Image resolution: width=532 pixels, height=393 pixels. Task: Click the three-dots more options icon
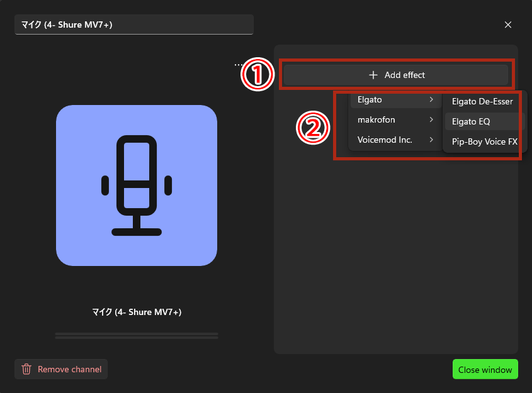[x=238, y=64]
